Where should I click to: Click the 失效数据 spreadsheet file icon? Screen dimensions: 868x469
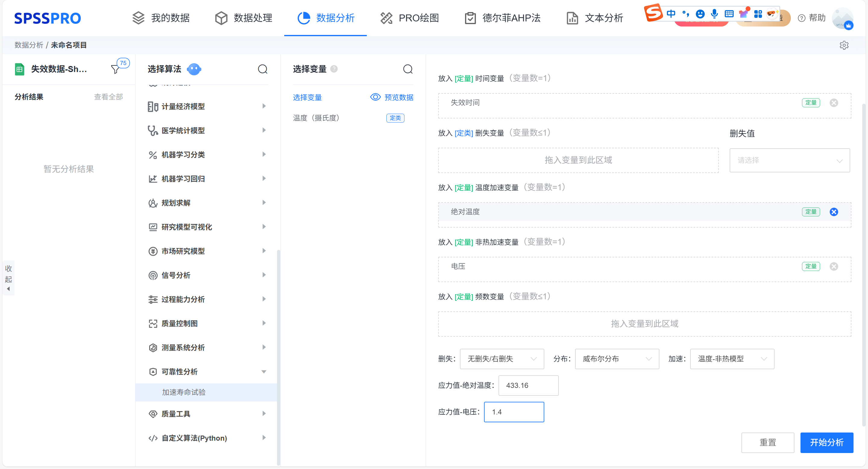[x=19, y=69]
